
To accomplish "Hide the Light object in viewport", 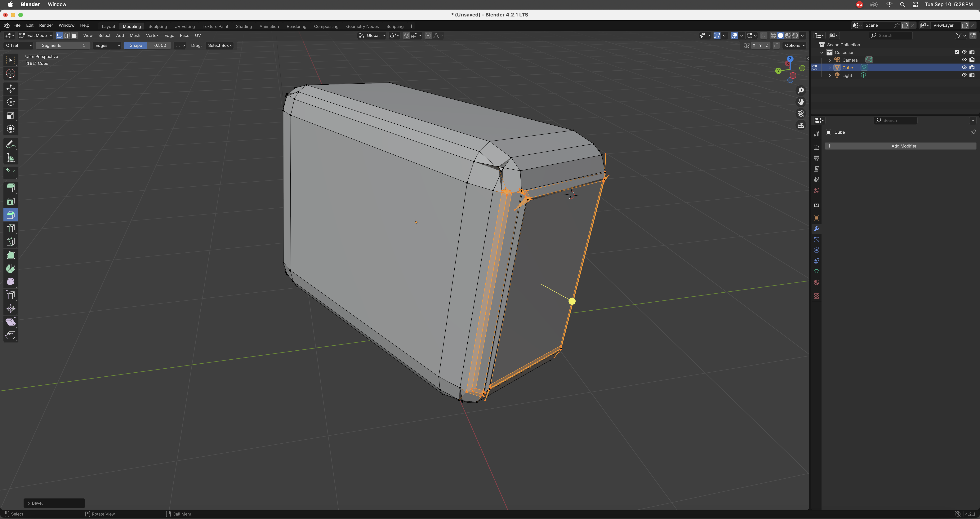I will [x=964, y=75].
